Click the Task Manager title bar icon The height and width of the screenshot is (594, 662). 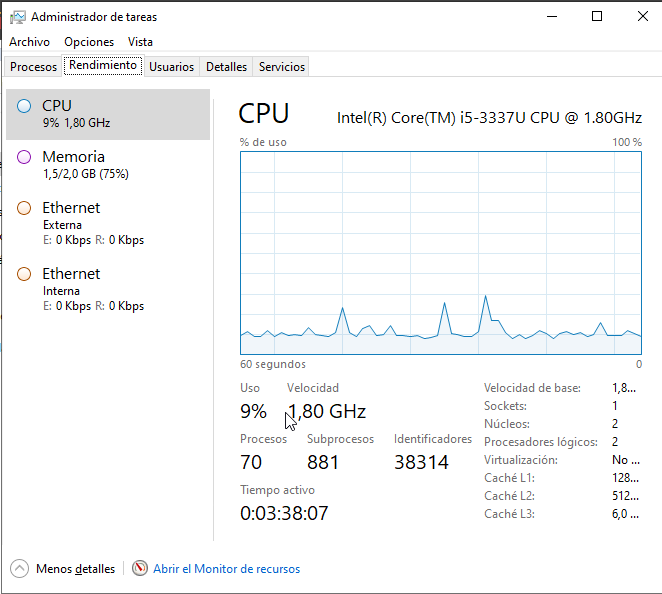point(18,17)
